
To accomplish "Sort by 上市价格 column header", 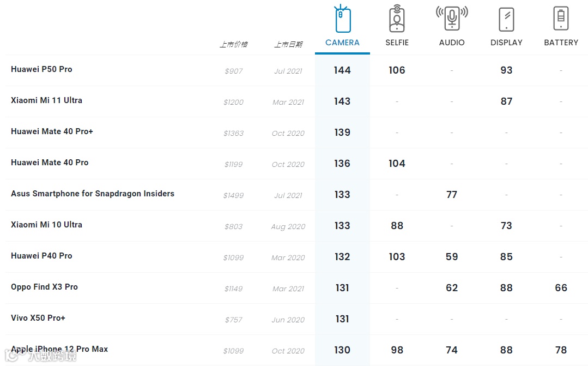I will [234, 45].
